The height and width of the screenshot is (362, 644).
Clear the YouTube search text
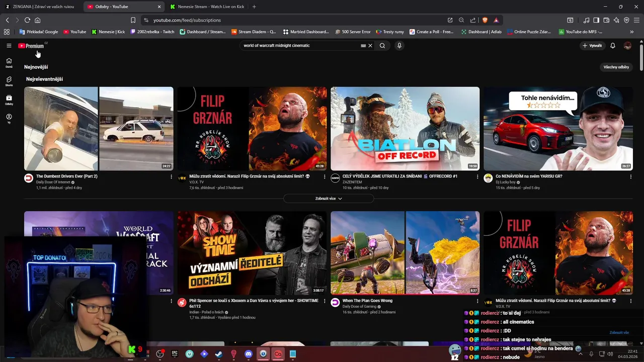pyautogui.click(x=370, y=46)
